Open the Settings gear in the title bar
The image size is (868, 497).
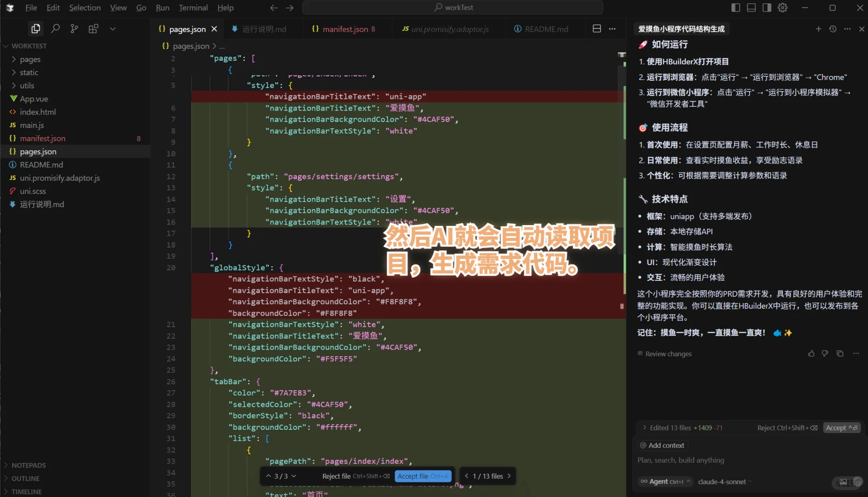(x=783, y=7)
